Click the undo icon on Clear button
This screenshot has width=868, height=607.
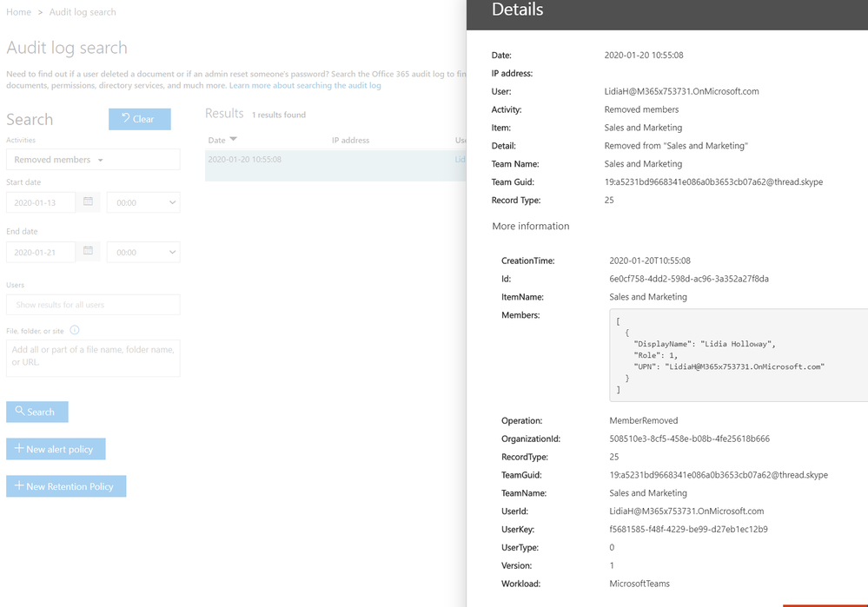point(126,118)
